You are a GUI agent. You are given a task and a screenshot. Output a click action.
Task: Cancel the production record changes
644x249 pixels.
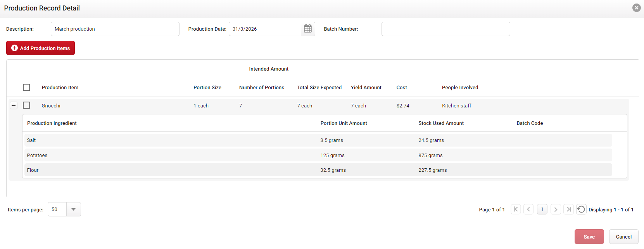pyautogui.click(x=623, y=237)
